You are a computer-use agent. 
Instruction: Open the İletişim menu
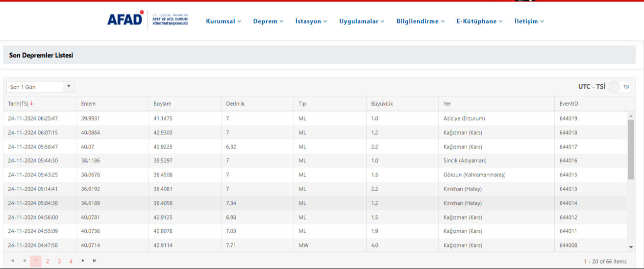[529, 21]
